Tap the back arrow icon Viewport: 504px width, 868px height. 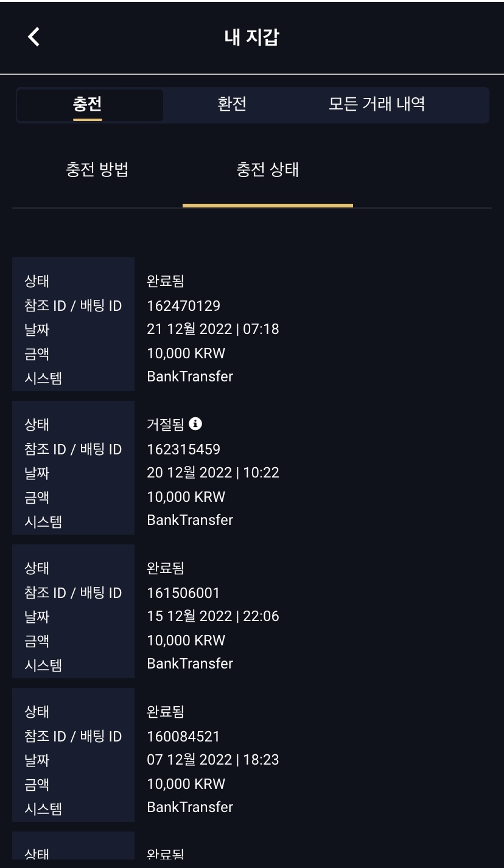(34, 37)
